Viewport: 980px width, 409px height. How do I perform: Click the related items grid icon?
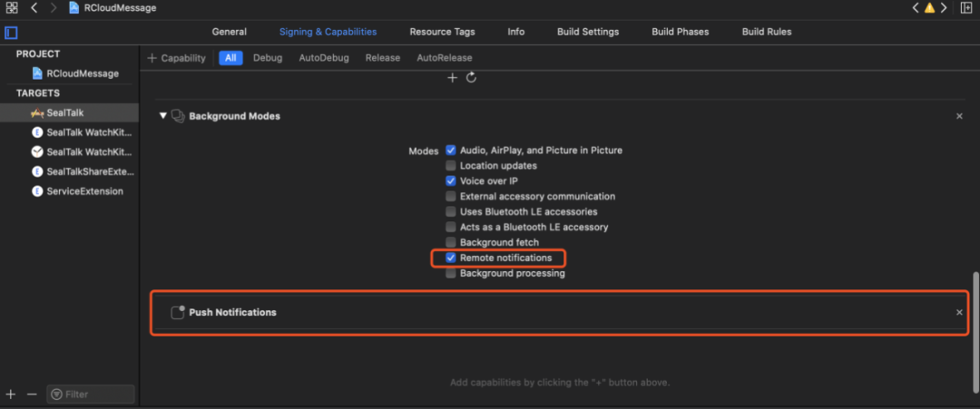point(12,8)
